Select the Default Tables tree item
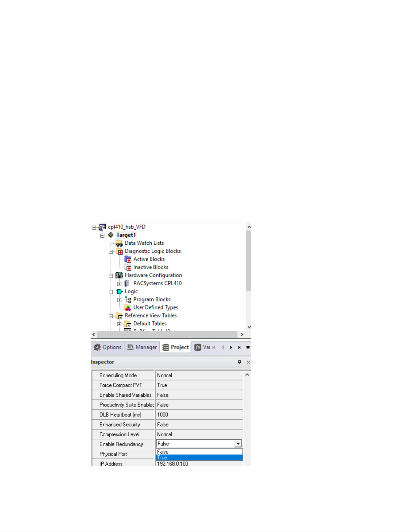Image resolution: width=411 pixels, height=532 pixels. (x=150, y=324)
